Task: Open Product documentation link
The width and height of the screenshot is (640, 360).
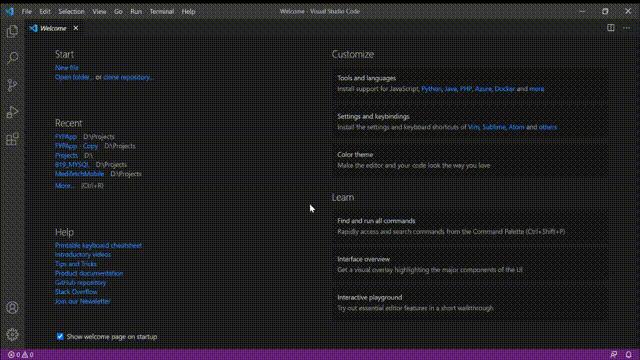Action: [x=89, y=273]
